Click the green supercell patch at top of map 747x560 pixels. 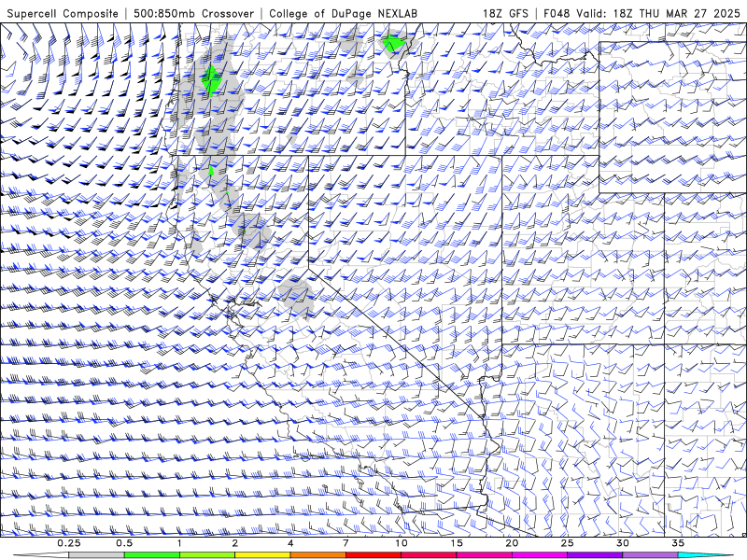394,43
